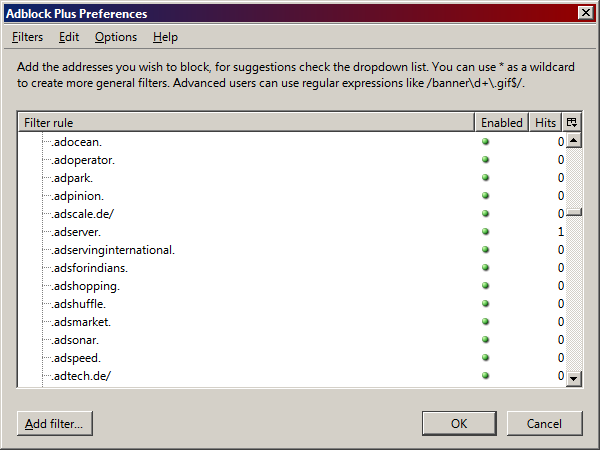600x450 pixels.
Task: Select the .adshopping. filter rule
Action: [85, 286]
